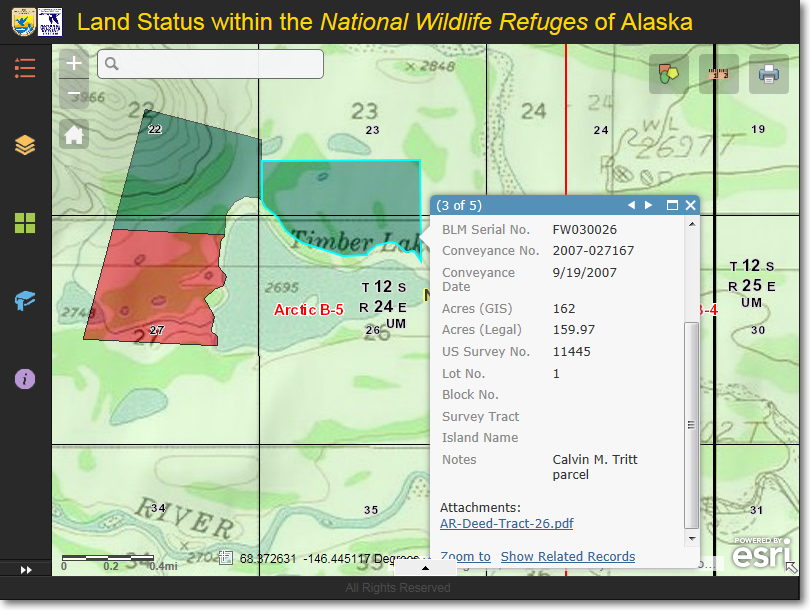Open the colored shapes select tool
The image size is (810, 610).
point(668,73)
